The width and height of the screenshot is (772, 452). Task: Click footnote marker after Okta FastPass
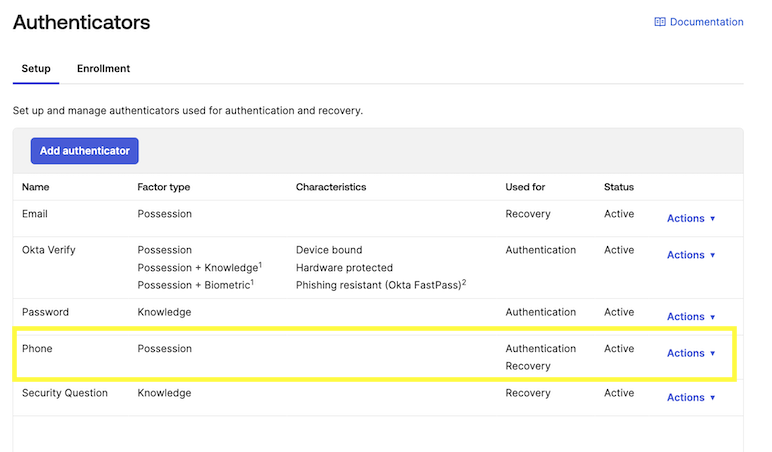click(x=464, y=282)
